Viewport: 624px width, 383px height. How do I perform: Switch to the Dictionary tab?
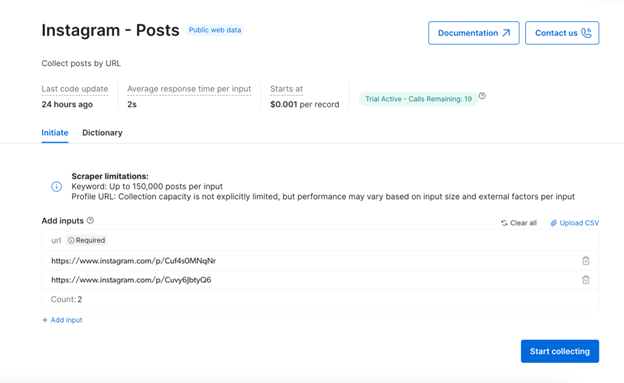pos(102,133)
